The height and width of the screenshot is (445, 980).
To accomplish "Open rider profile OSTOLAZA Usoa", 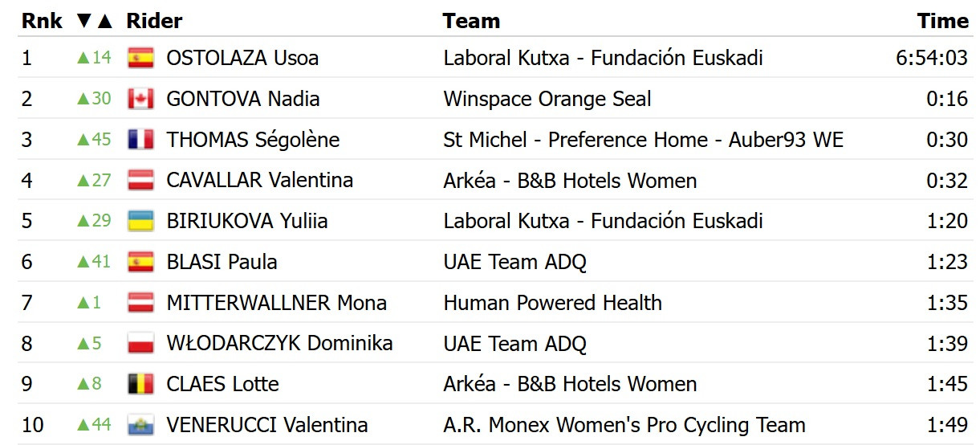I will pos(242,58).
